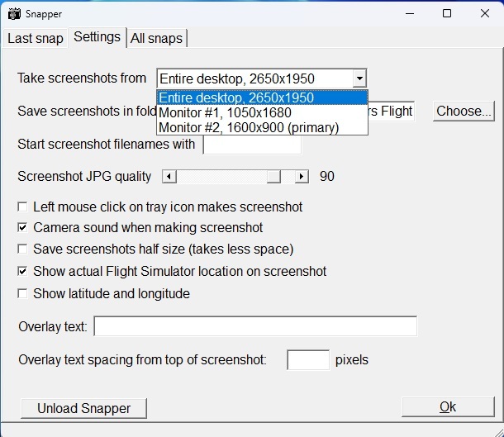Disable camera sound when making screenshot
This screenshot has width=504, height=437.
23,228
